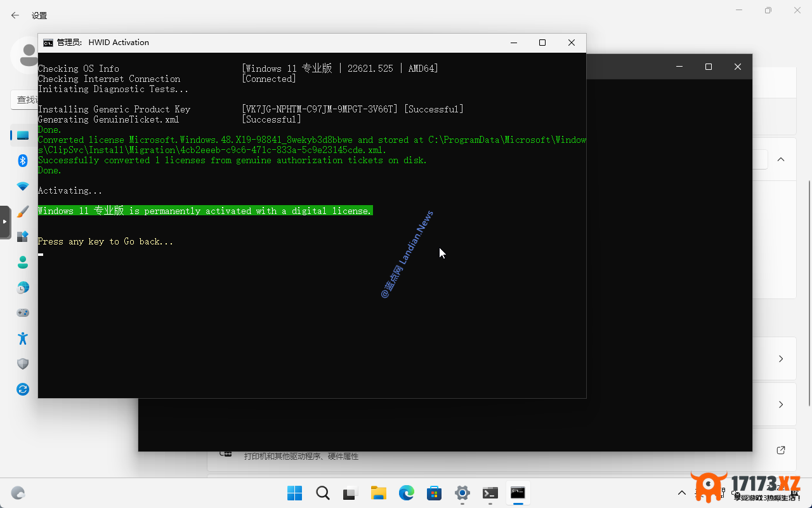Close the background terminal window
Screen dimensions: 812x508
pos(738,67)
